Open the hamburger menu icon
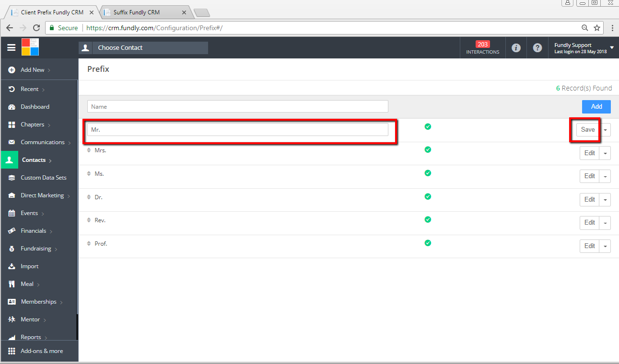The width and height of the screenshot is (619, 364). [x=12, y=47]
